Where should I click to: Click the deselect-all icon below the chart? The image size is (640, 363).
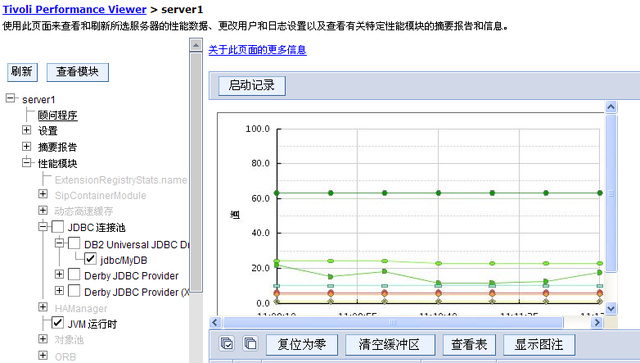250,344
